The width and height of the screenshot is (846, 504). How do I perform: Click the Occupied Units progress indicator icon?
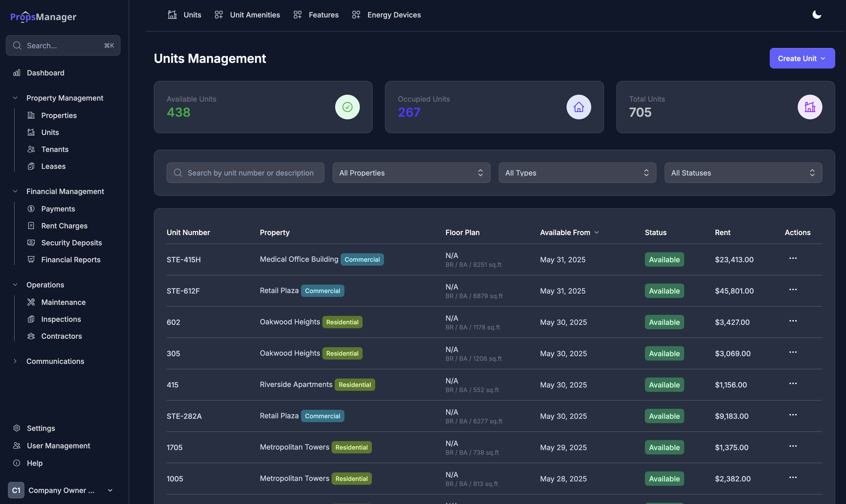tap(579, 107)
